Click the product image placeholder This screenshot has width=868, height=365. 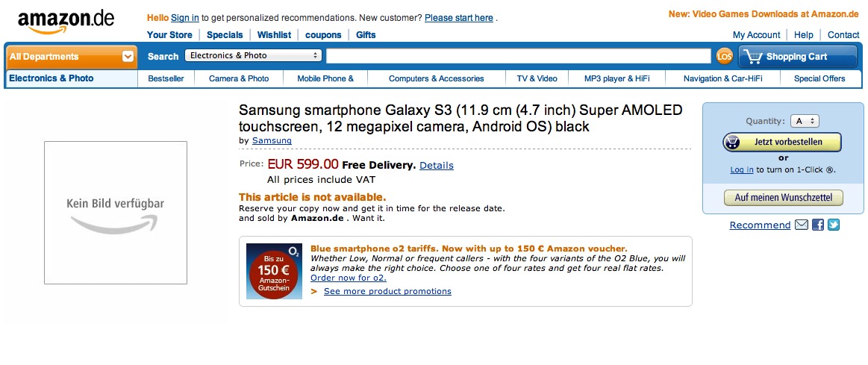[116, 213]
